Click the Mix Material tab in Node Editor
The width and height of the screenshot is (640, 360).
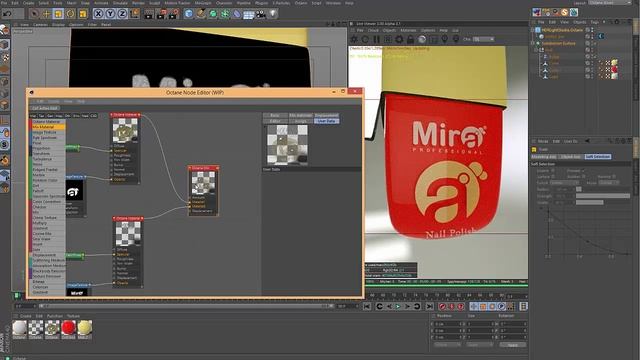click(300, 116)
